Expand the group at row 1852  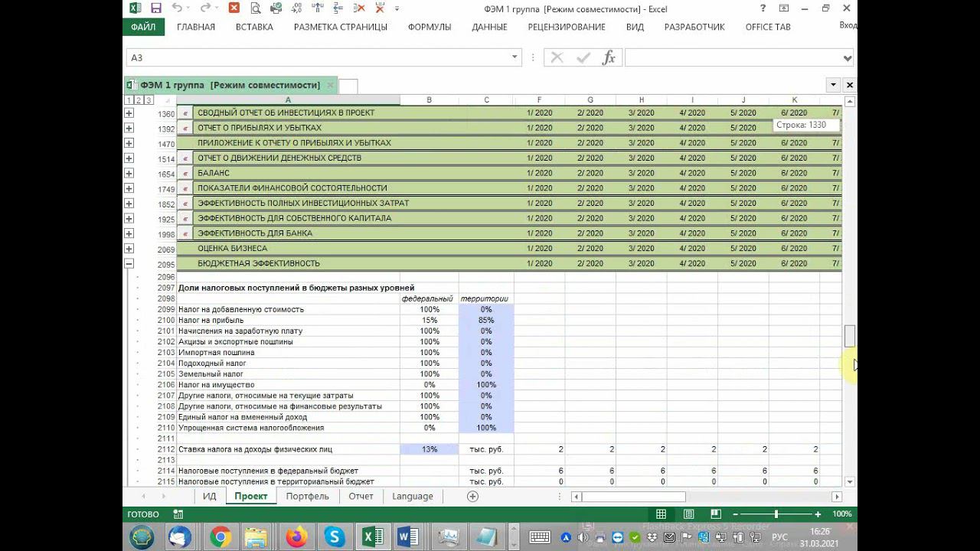pyautogui.click(x=129, y=204)
